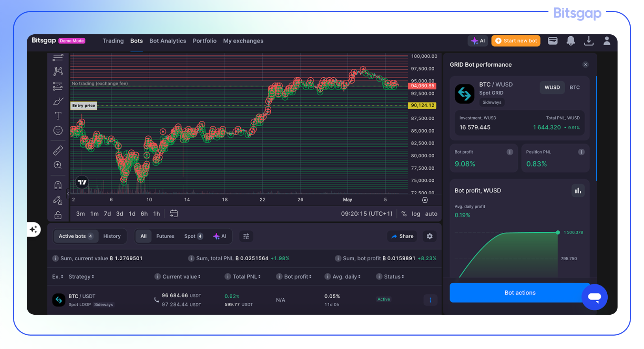
Task: Sort by Current value column
Action: (181, 277)
